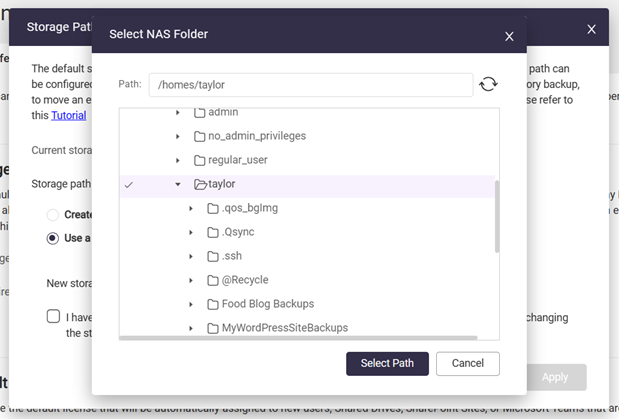Open the Tutorial link

pos(69,115)
